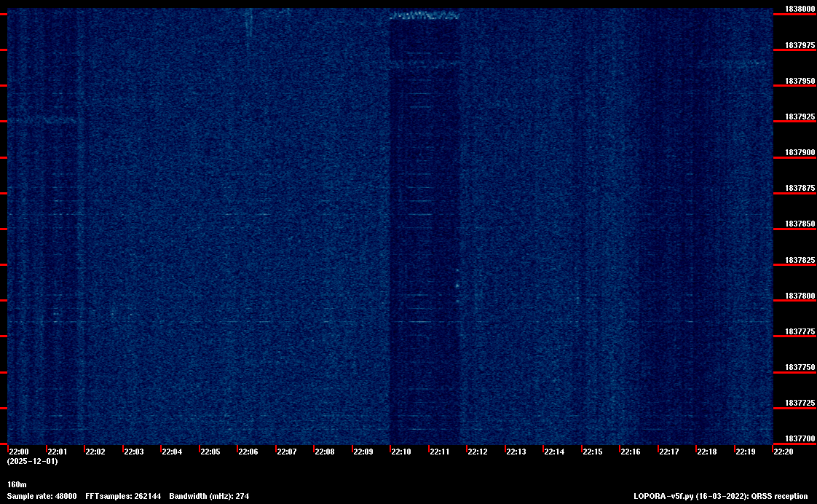
Task: Click the 1837725 frequency label
Action: click(800, 403)
